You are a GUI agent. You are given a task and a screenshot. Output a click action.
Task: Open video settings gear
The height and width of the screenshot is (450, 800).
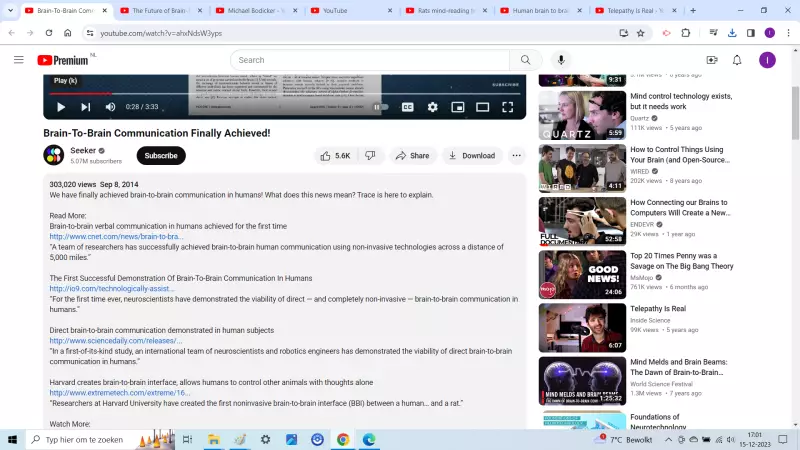point(433,107)
